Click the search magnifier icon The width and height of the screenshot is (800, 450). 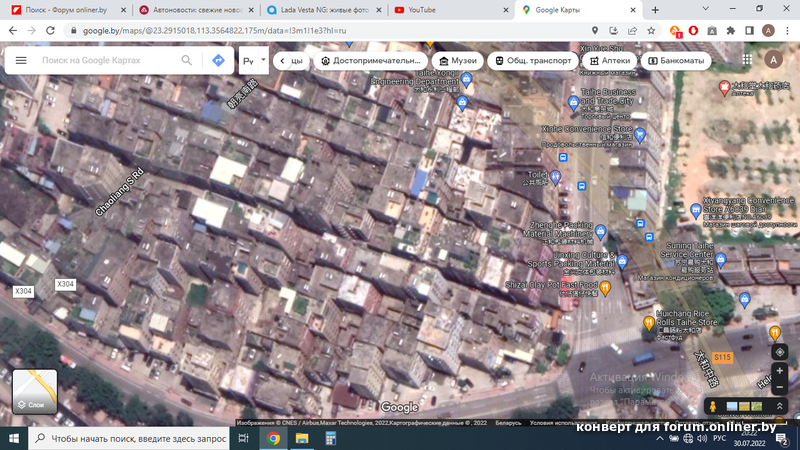(187, 60)
